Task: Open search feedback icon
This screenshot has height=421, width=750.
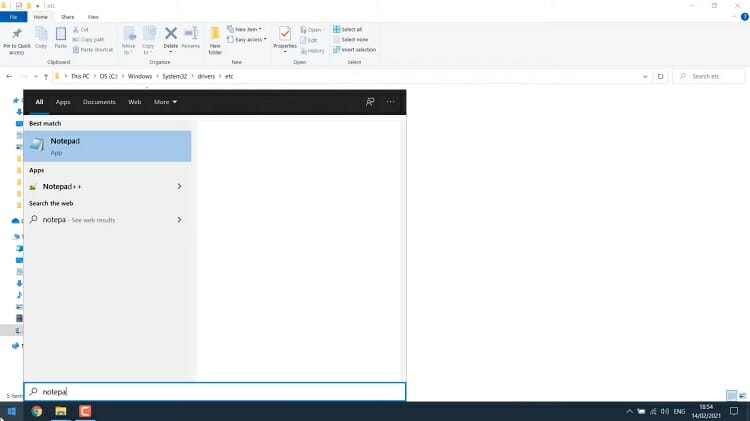Action: click(x=370, y=102)
